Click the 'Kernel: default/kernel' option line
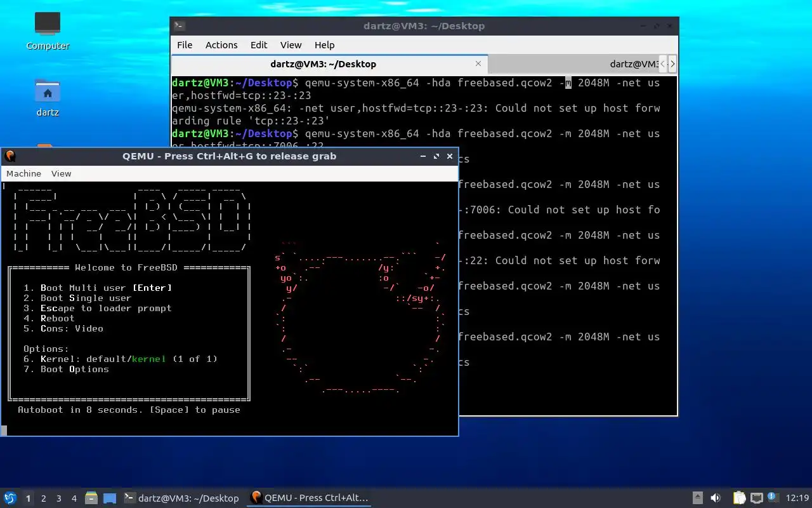The height and width of the screenshot is (508, 812). click(x=121, y=359)
